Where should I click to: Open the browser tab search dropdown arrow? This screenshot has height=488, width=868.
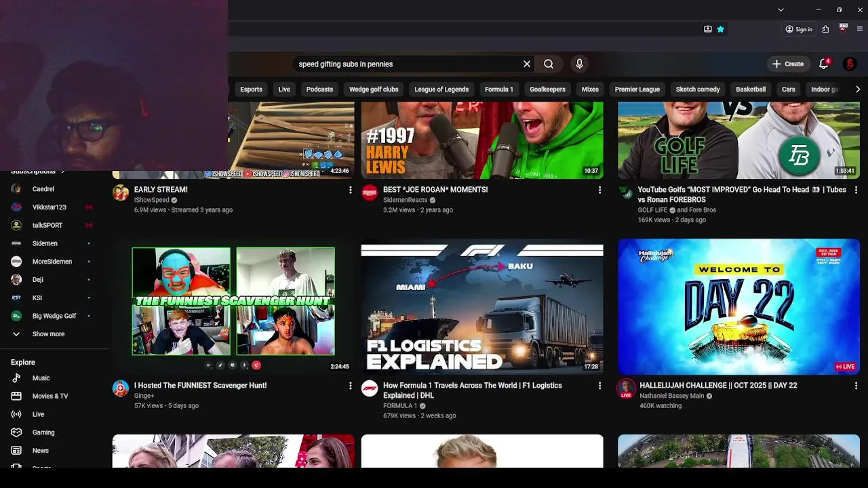[781, 9]
